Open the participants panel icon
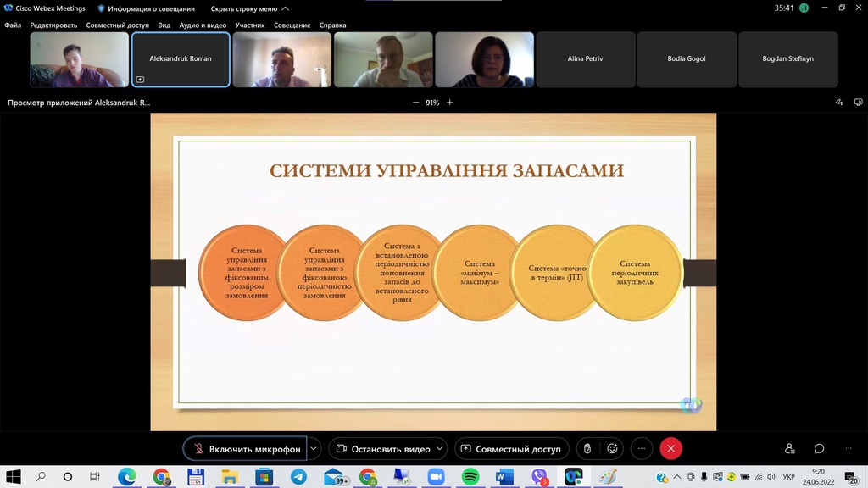The width and height of the screenshot is (868, 488). pos(790,449)
